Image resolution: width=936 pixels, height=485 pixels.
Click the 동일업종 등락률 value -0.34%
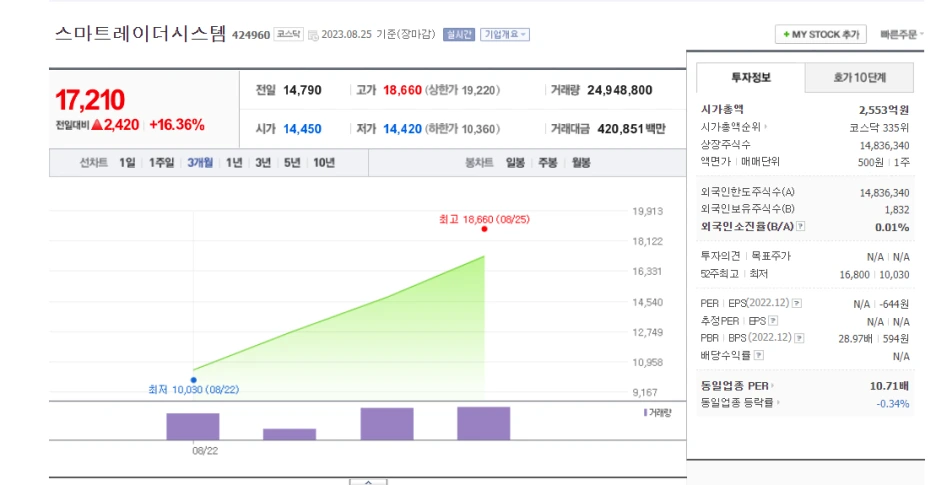click(x=893, y=404)
